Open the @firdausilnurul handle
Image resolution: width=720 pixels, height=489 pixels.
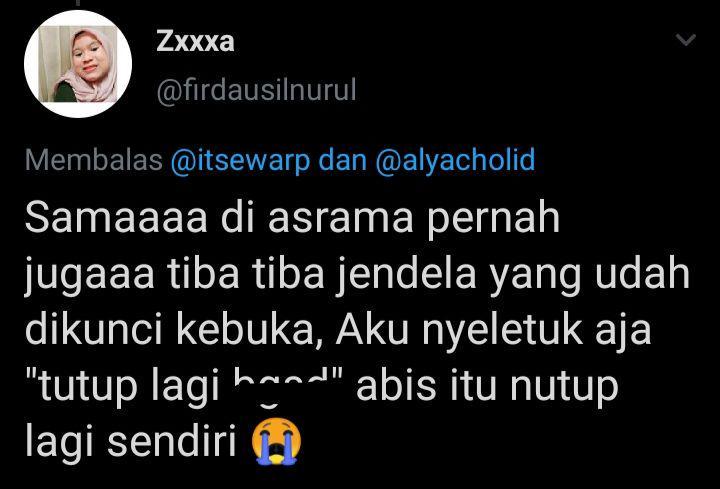tap(256, 90)
